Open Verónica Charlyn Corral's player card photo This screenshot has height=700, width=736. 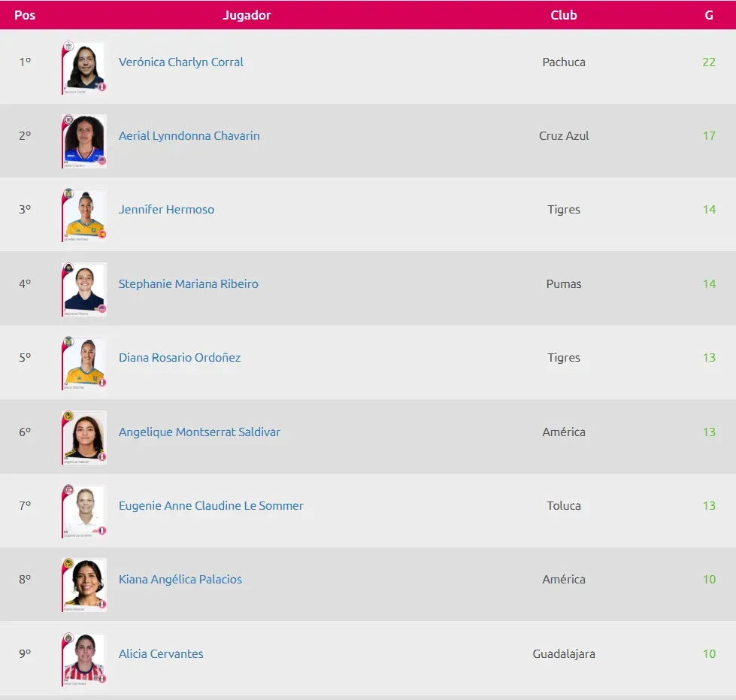coord(84,67)
